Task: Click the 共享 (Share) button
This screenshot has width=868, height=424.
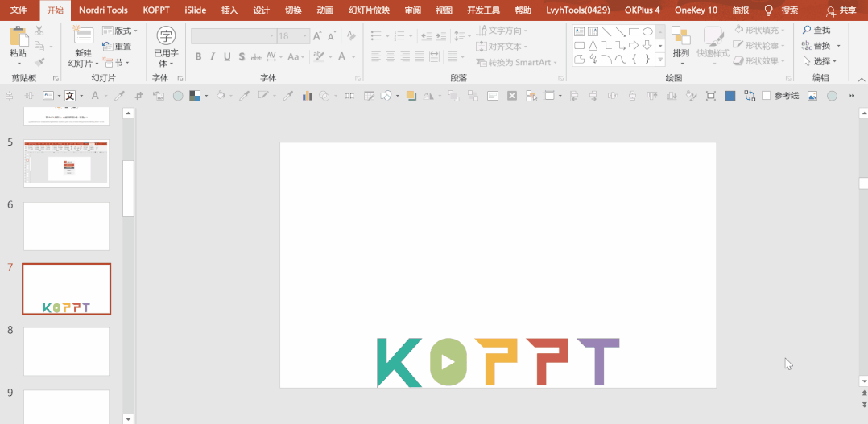Action: (x=841, y=10)
